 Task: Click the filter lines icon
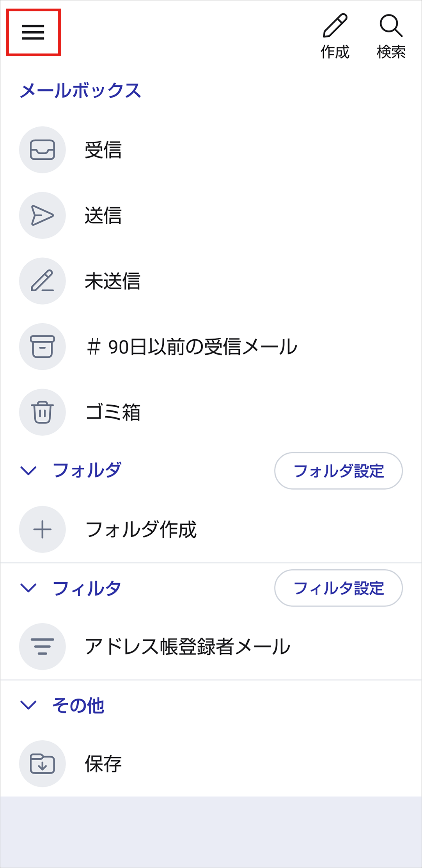pos(43,647)
